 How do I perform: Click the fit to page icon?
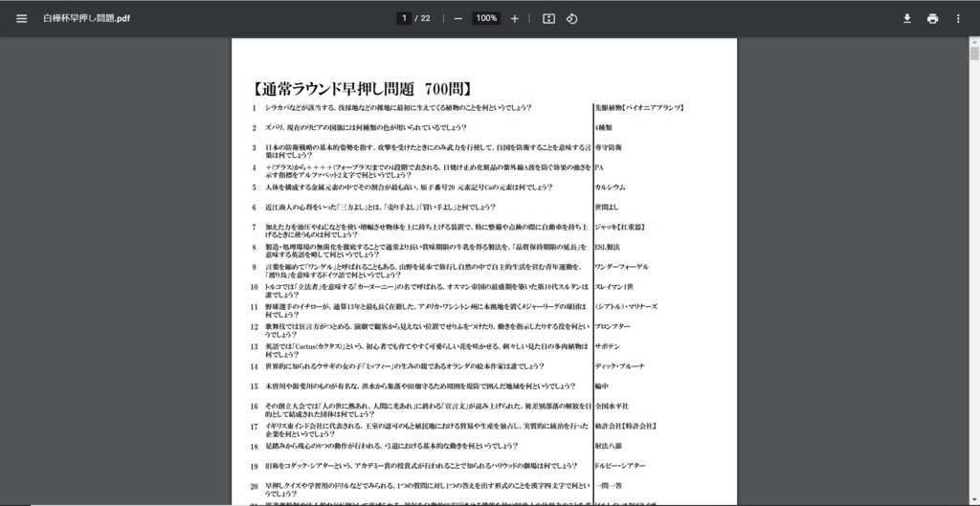tap(548, 19)
